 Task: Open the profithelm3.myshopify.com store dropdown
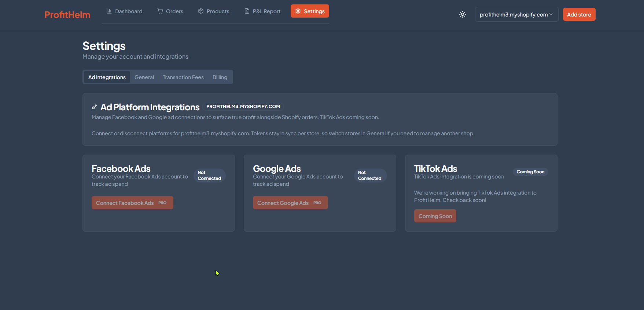tap(516, 14)
